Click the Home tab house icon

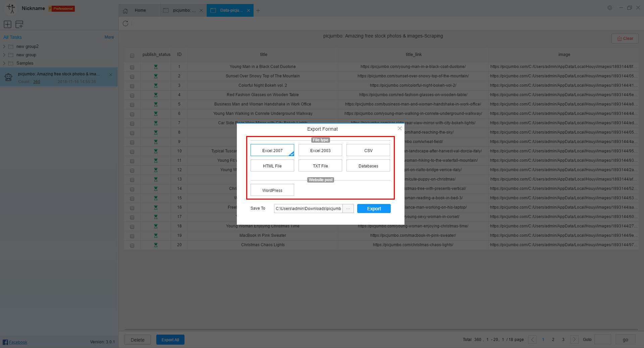pos(125,11)
